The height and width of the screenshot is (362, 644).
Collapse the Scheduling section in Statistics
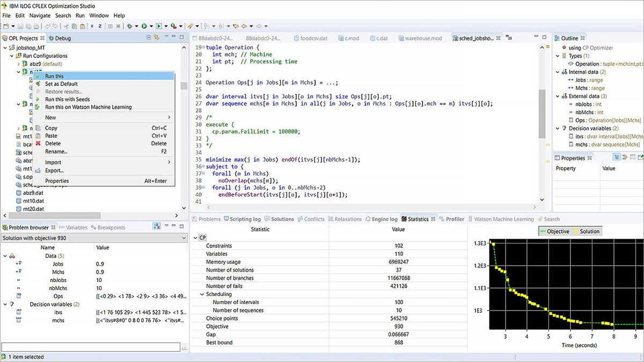point(202,294)
